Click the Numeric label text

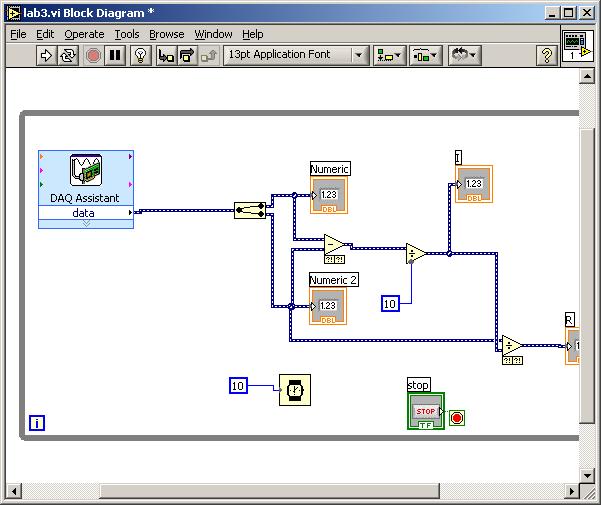click(x=330, y=169)
